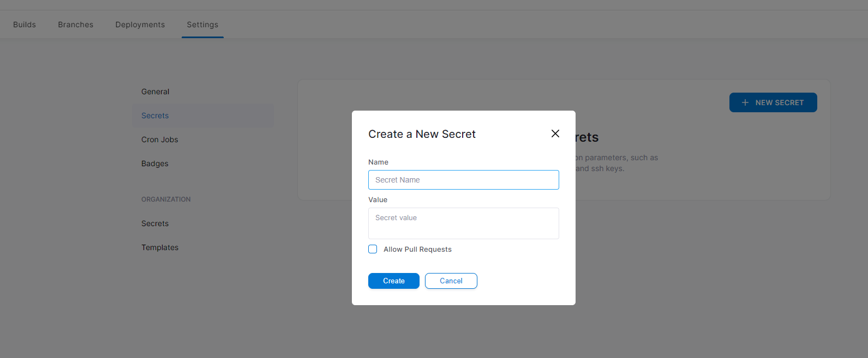
Task: Cancel the new secret dialog
Action: 451,281
